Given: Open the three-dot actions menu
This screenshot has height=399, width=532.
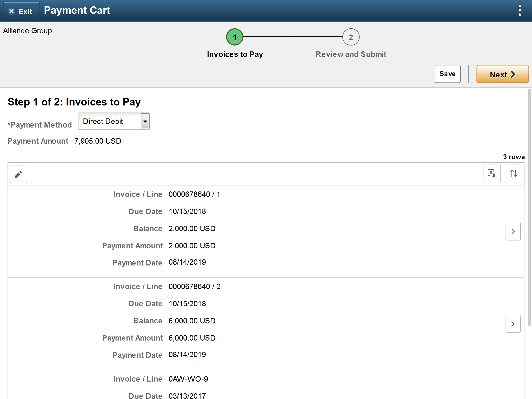Looking at the screenshot, I should tap(520, 10).
